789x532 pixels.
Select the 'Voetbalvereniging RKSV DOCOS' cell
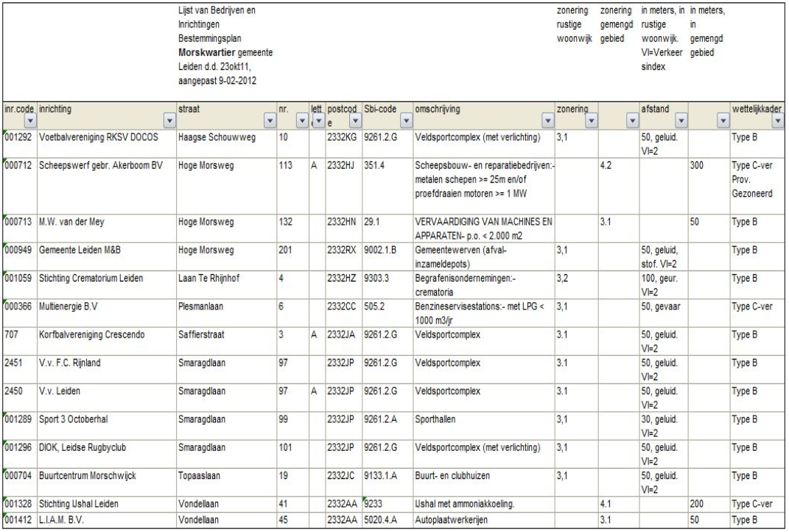pos(107,144)
